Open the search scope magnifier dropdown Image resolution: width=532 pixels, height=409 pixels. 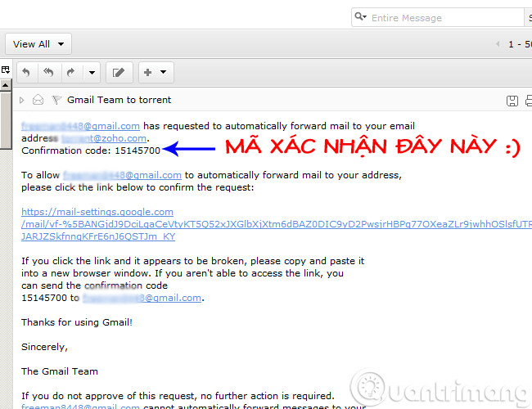coord(360,16)
